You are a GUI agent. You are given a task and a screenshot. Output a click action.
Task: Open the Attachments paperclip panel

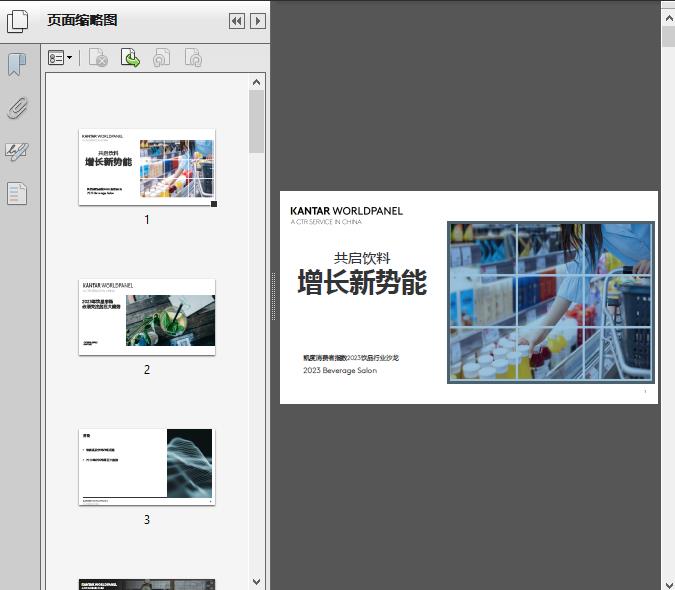tap(17, 108)
